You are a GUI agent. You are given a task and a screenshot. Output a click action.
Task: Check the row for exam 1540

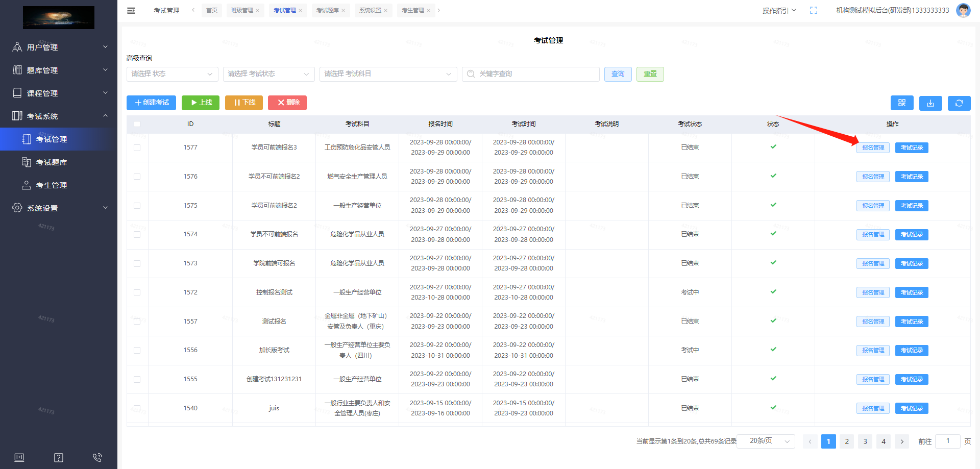click(137, 408)
